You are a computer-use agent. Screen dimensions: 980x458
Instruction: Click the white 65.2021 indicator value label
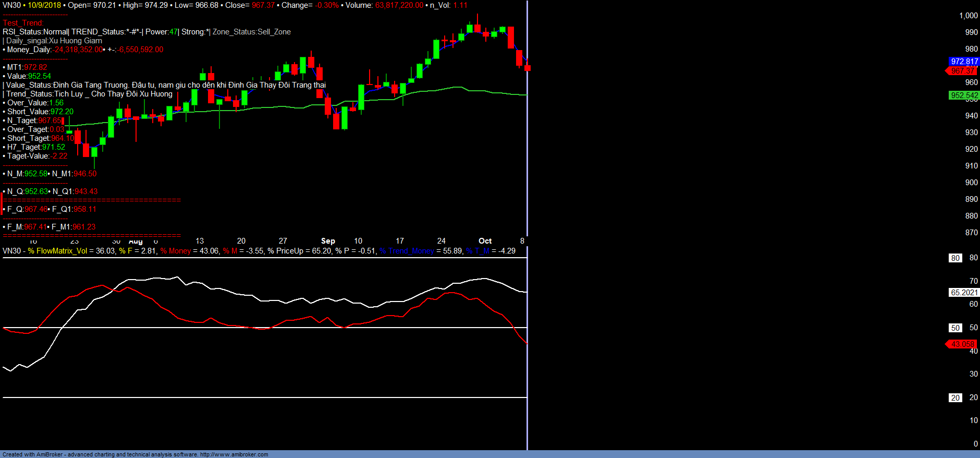click(x=964, y=293)
